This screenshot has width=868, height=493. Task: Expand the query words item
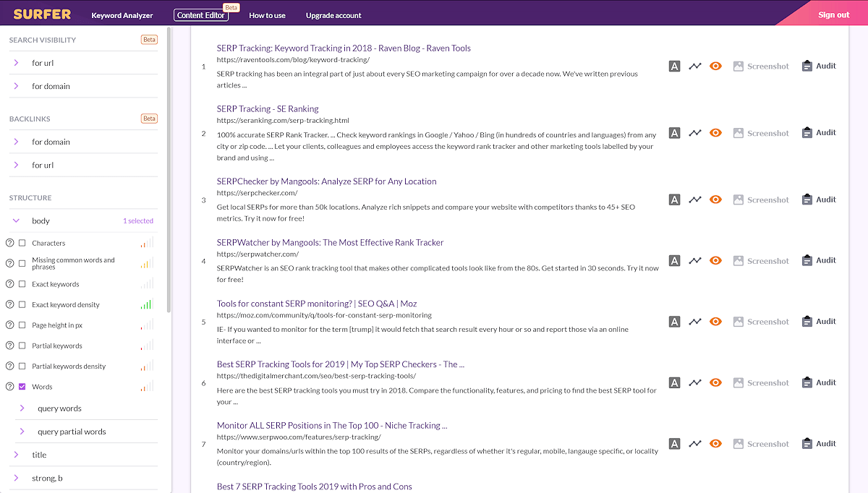coord(23,408)
